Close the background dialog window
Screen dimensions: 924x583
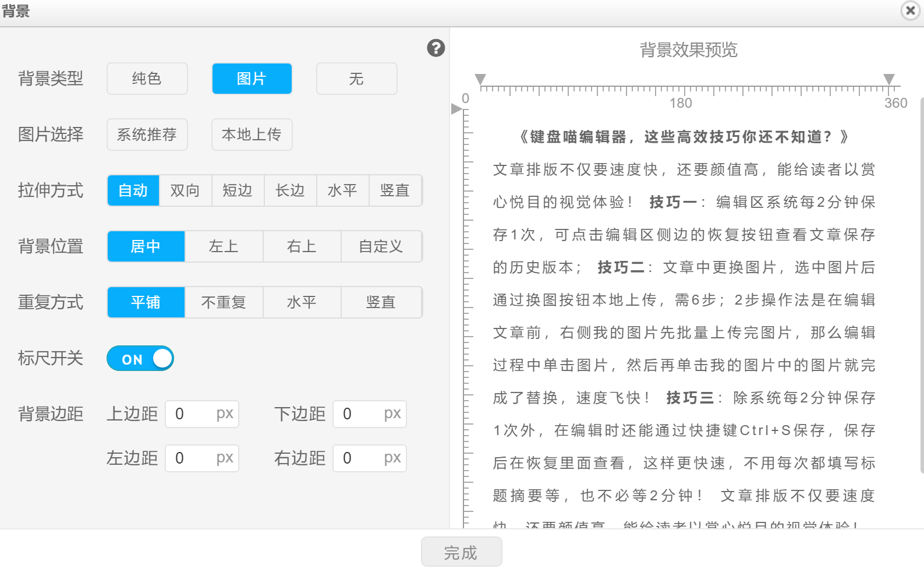click(x=910, y=10)
